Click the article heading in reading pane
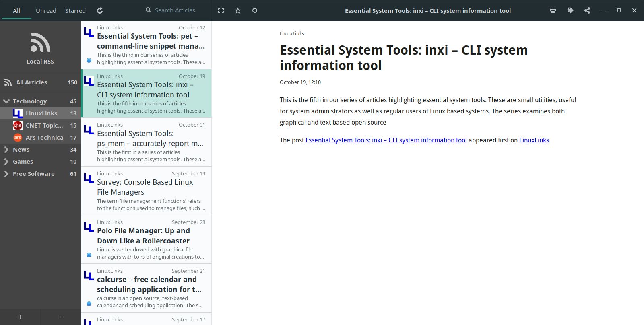This screenshot has height=325, width=644. click(x=404, y=58)
